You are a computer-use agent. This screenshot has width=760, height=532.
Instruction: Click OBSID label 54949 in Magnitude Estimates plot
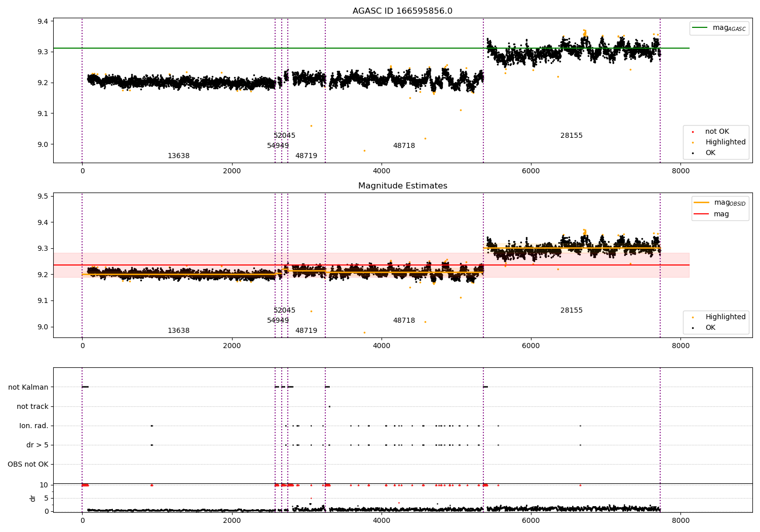(x=278, y=321)
